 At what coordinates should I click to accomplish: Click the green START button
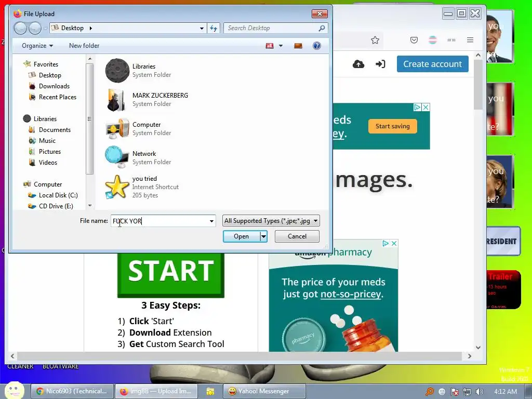(x=170, y=274)
